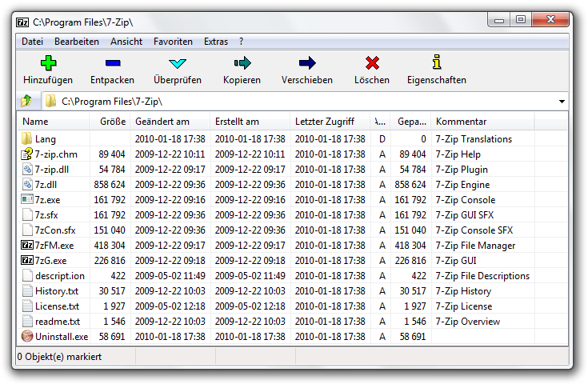Click the 7z.exe console icon

click(x=27, y=199)
